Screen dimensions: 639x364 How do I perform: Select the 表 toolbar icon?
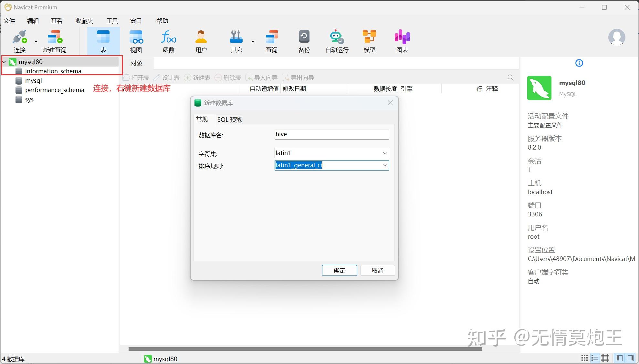click(x=103, y=40)
